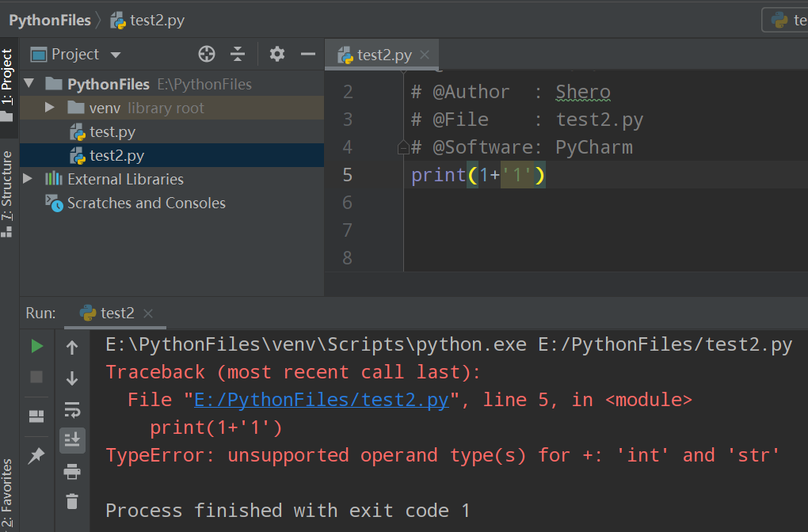Screen dimensions: 808x532
Task: Click the Locate/Scroll from Source target icon
Action: [207, 54]
